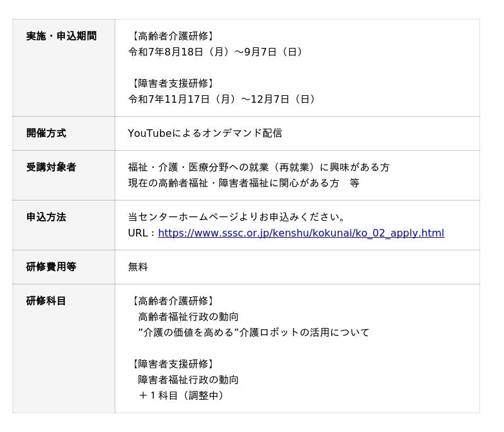
Task: Click the 高齢者福祉行政の動向 subject line
Action: [x=188, y=317]
